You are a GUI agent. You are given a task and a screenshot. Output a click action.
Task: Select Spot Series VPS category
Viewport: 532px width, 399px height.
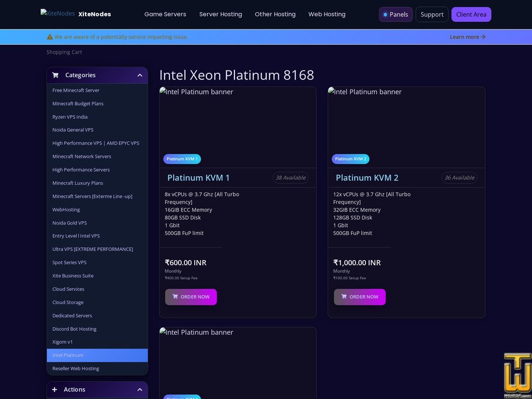pos(97,262)
